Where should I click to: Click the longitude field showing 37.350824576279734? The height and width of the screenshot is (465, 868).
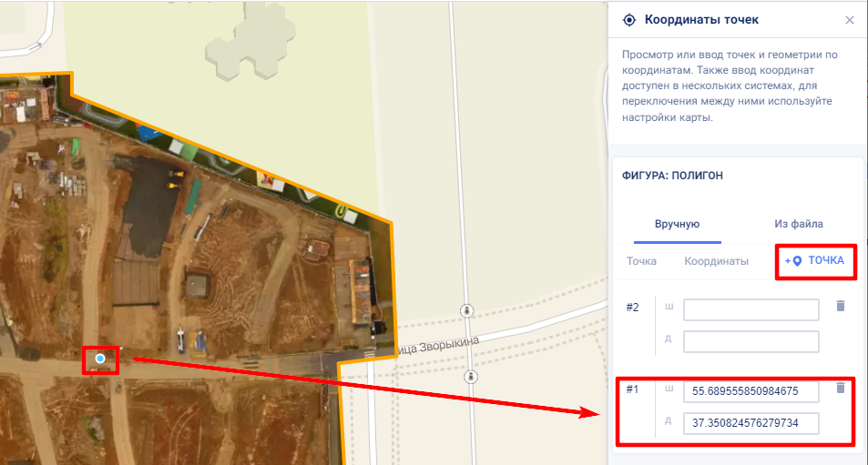coord(751,423)
